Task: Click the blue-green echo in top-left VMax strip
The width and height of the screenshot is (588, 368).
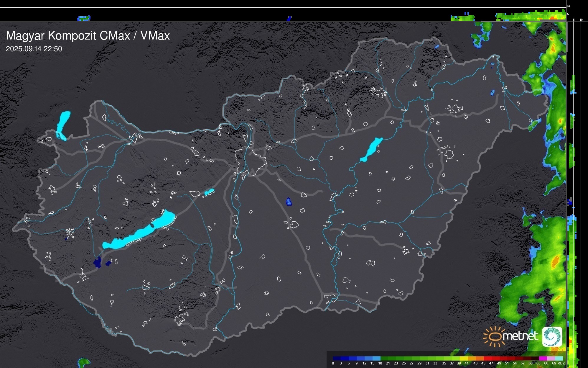Action: pyautogui.click(x=84, y=18)
